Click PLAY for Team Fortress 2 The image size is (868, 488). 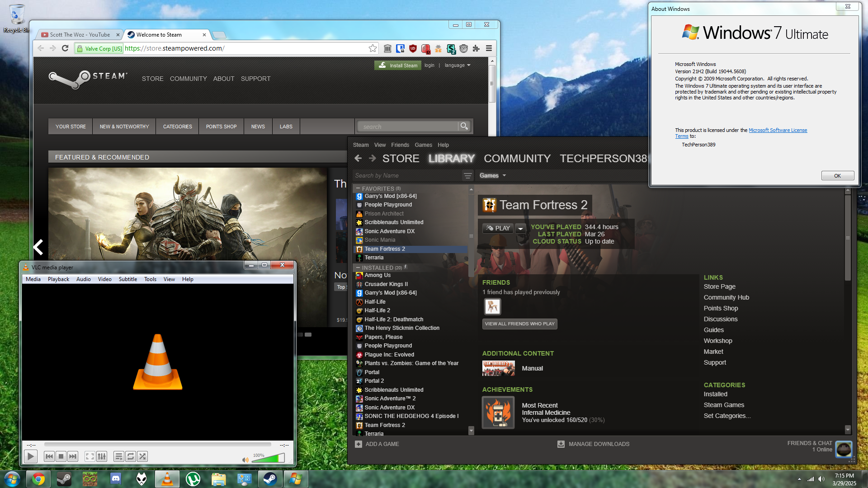pyautogui.click(x=498, y=229)
